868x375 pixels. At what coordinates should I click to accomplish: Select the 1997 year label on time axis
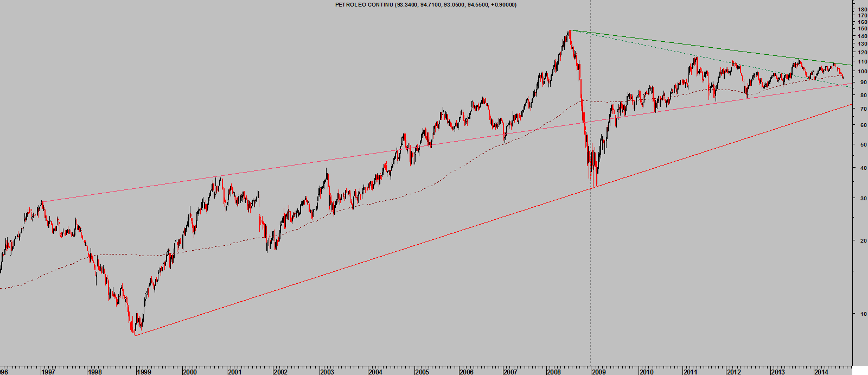pos(48,372)
